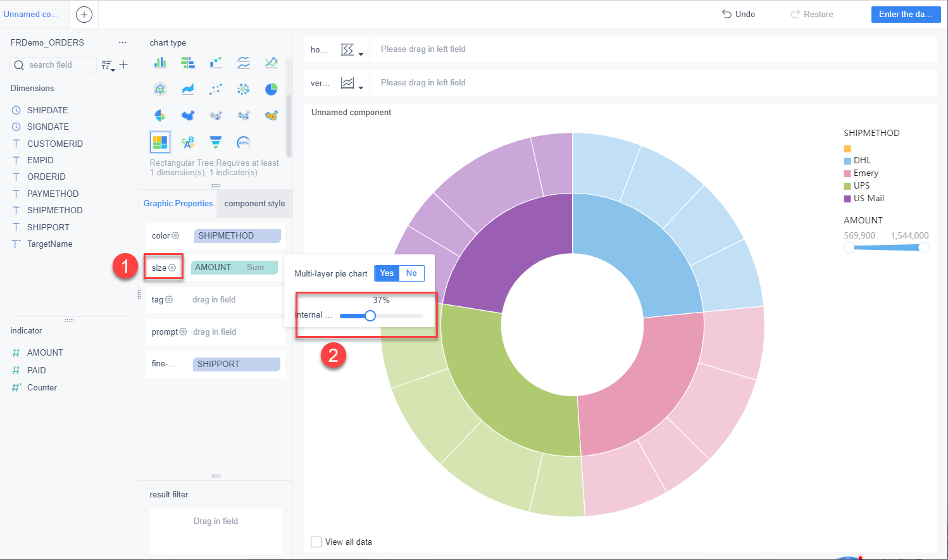Keep Multi-layer pie chart set to Yes
The height and width of the screenshot is (560, 948).
(x=387, y=273)
